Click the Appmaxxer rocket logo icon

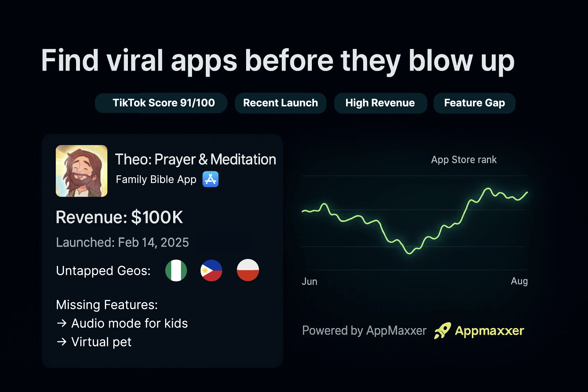click(x=442, y=330)
